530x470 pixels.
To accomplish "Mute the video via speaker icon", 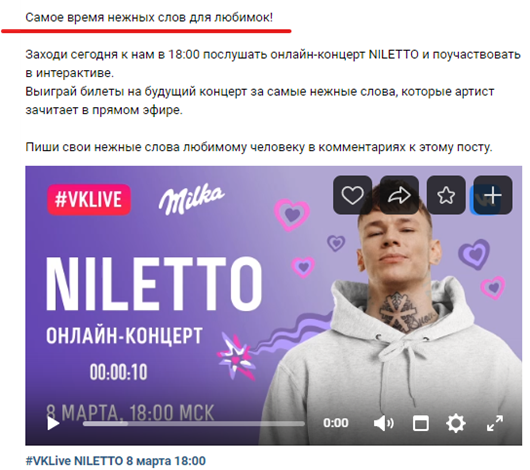I will click(x=383, y=423).
